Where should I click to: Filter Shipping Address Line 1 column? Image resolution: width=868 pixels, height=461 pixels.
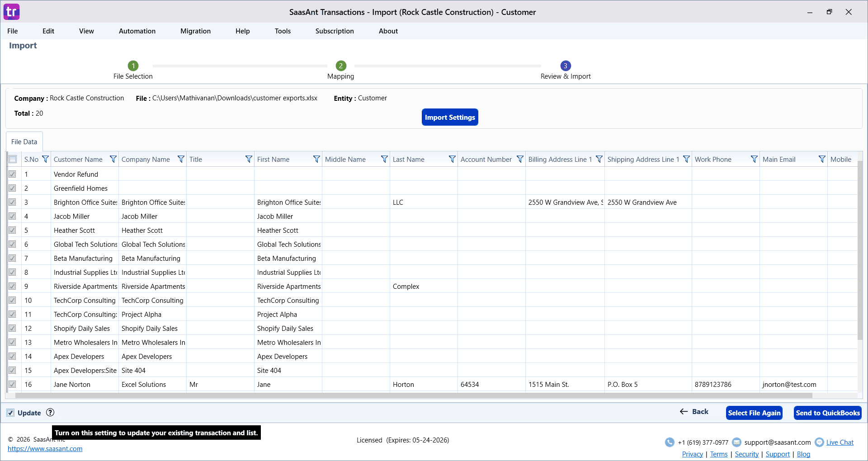[686, 159]
